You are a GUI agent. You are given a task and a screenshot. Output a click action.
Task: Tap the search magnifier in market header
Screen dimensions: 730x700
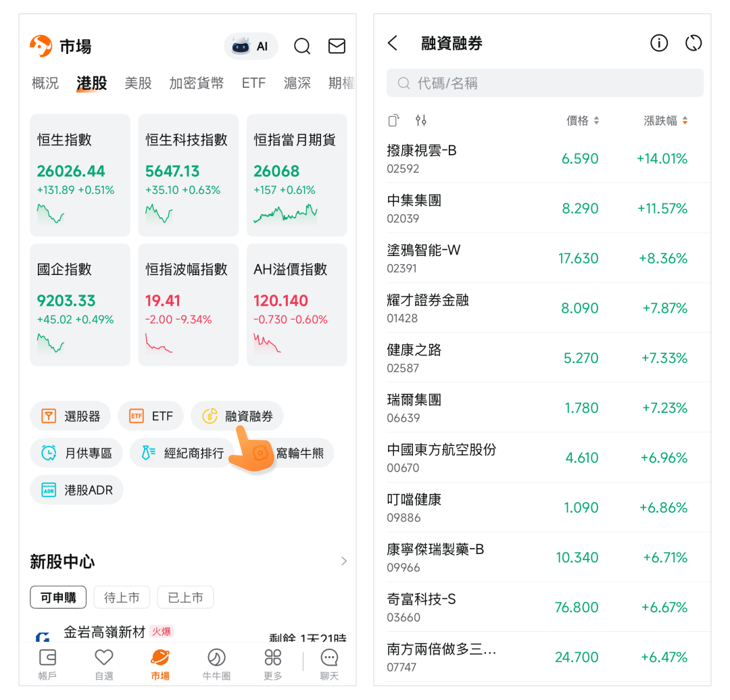pyautogui.click(x=302, y=46)
